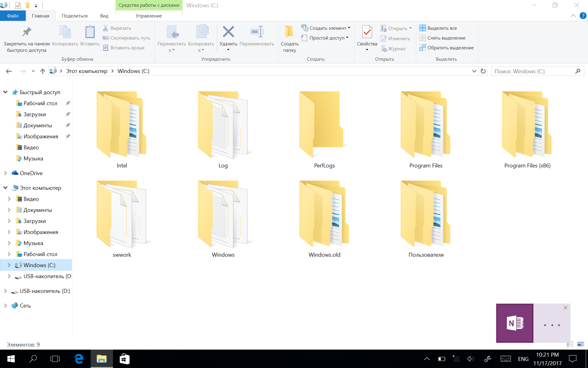Click Изменить in Открыть group
This screenshot has width=588, height=368.
pos(395,38)
